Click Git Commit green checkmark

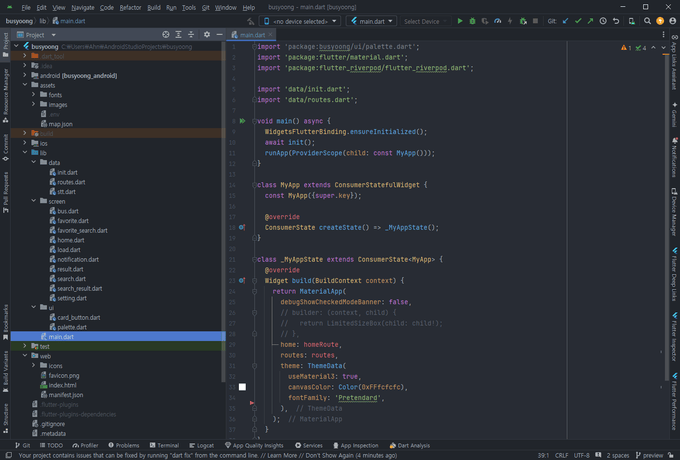[x=578, y=21]
